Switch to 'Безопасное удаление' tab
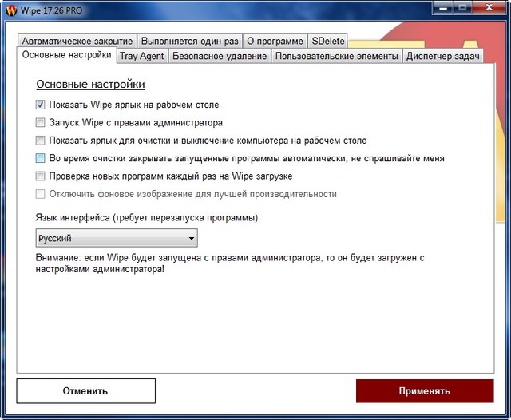 coord(219,57)
